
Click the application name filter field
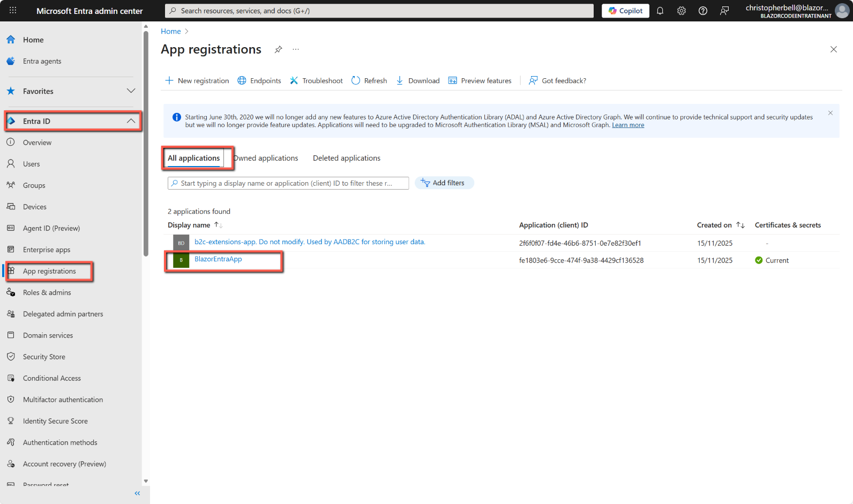pyautogui.click(x=288, y=183)
